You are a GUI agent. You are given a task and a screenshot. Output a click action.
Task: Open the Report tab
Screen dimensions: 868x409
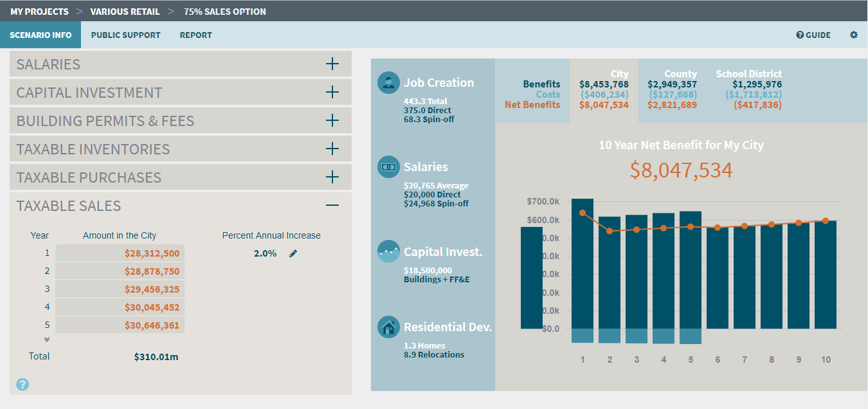tap(195, 35)
